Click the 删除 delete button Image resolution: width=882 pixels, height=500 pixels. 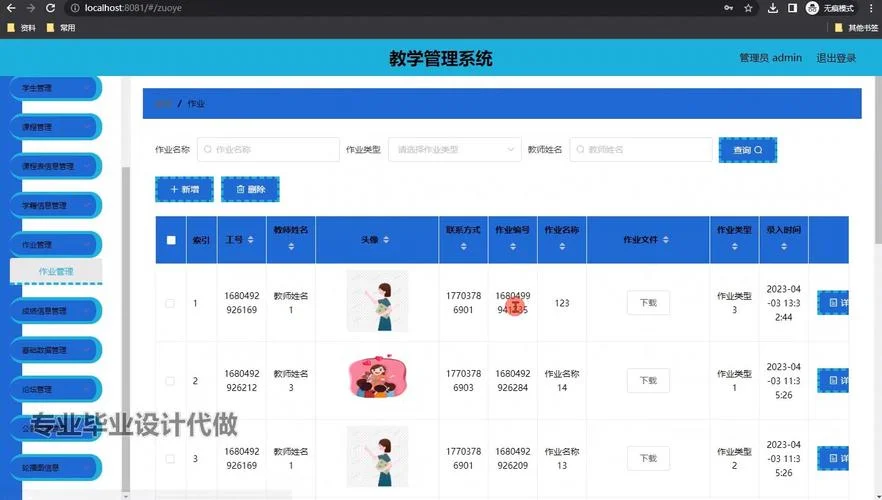[250, 190]
